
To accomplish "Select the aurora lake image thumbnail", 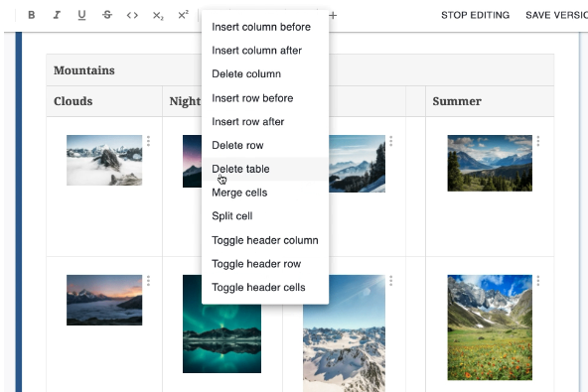I will (x=222, y=324).
